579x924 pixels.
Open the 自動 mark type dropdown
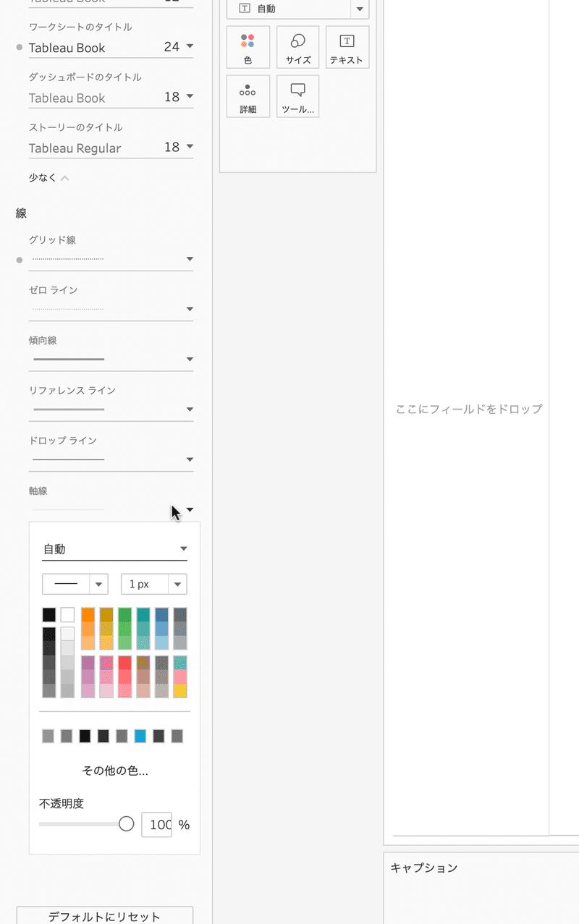(297, 9)
